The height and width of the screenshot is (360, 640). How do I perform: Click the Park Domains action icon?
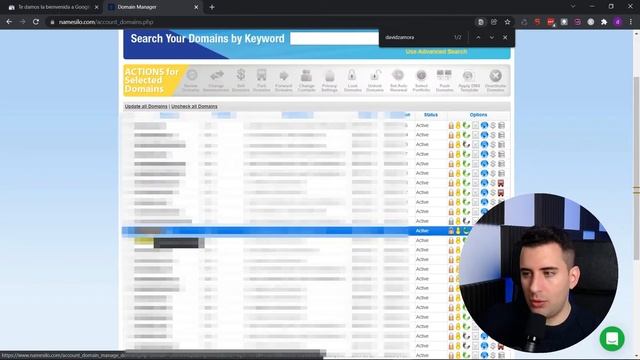click(x=262, y=80)
